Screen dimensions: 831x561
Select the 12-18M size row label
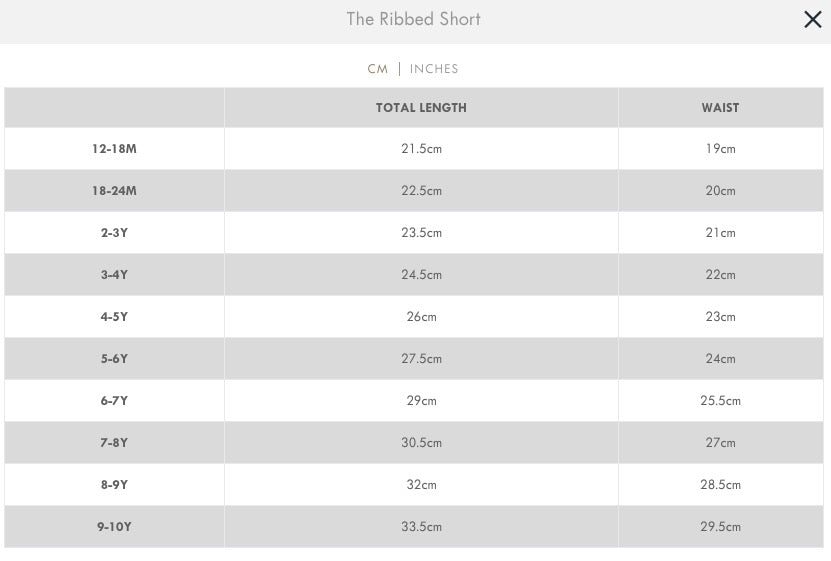[x=114, y=149]
